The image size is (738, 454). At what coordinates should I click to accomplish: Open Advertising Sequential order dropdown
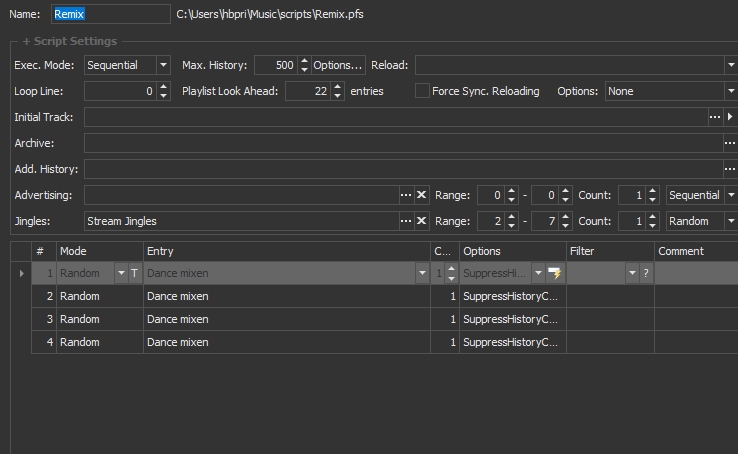(x=731, y=195)
